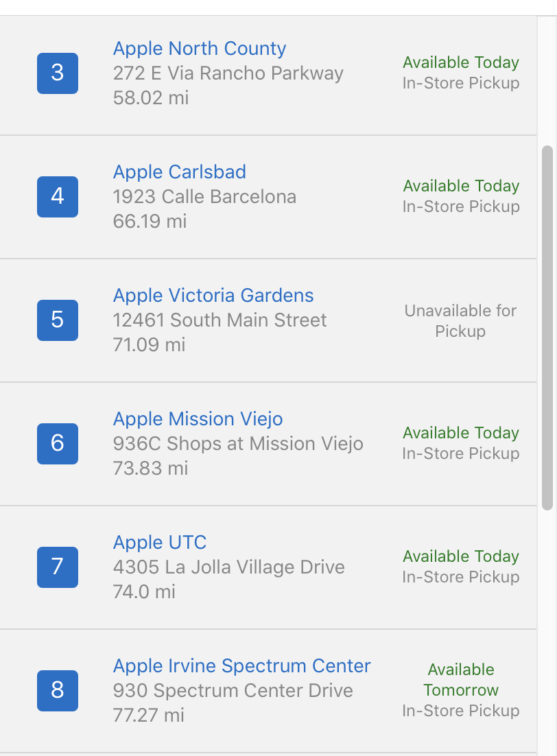
Task: Select Apple Victoria Gardens store name
Action: pyautogui.click(x=213, y=296)
